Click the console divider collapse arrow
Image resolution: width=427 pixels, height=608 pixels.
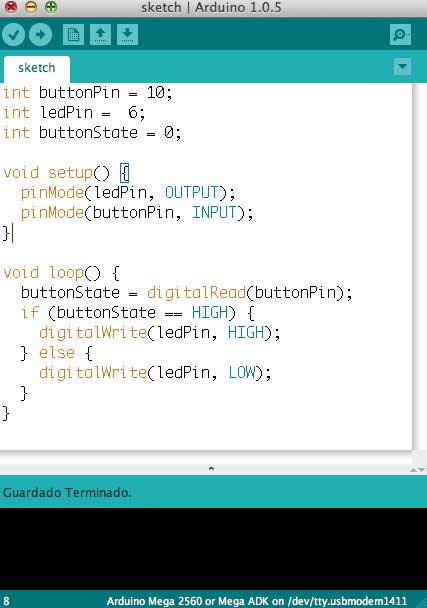point(211,468)
